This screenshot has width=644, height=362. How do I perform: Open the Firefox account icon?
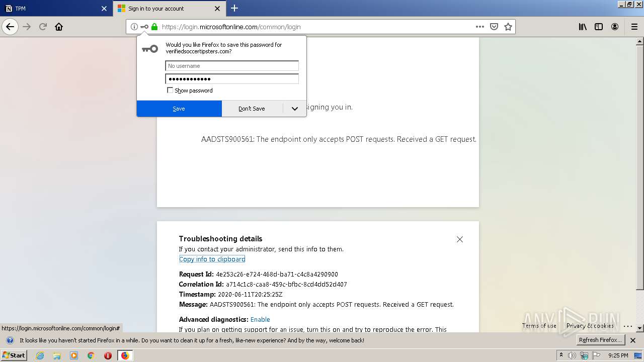pos(615,27)
